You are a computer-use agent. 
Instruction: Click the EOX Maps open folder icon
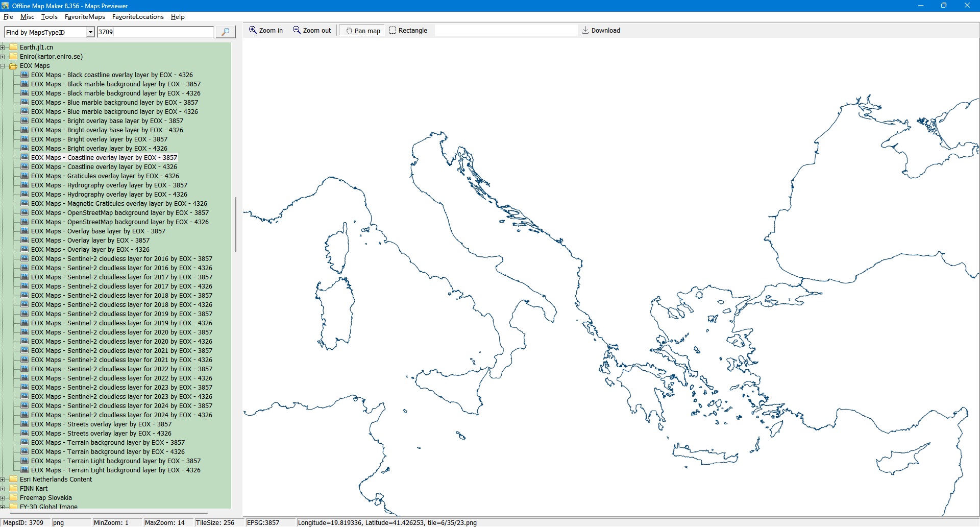[13, 66]
